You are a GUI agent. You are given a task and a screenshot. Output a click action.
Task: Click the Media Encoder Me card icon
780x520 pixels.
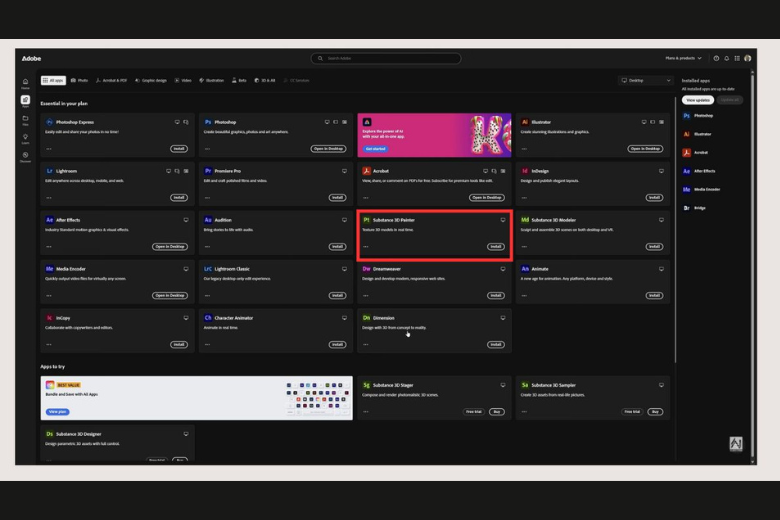point(49,269)
